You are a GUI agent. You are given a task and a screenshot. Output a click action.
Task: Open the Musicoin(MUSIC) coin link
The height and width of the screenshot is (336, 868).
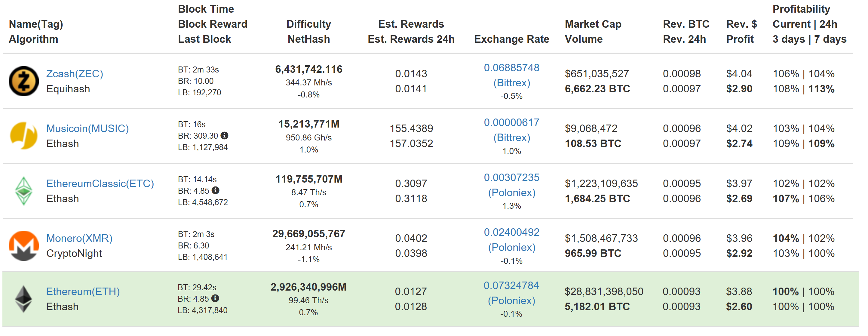pyautogui.click(x=87, y=129)
